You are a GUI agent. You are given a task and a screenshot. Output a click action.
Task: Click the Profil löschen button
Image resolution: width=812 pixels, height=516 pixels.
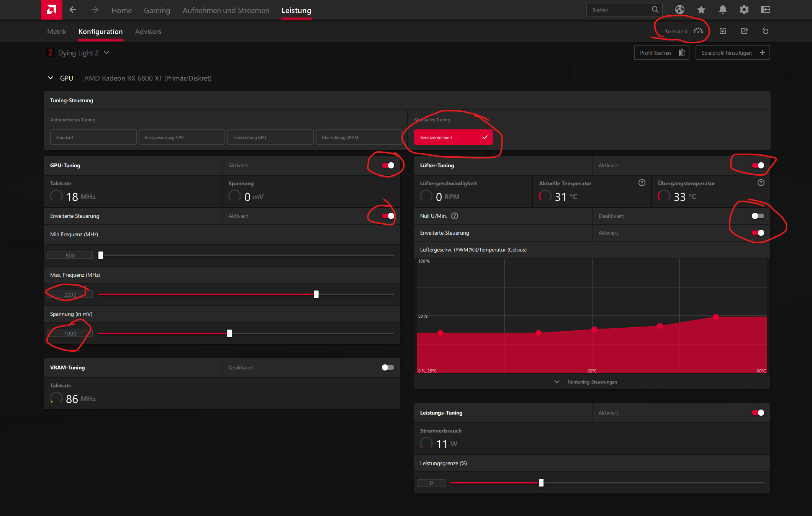[x=661, y=53]
